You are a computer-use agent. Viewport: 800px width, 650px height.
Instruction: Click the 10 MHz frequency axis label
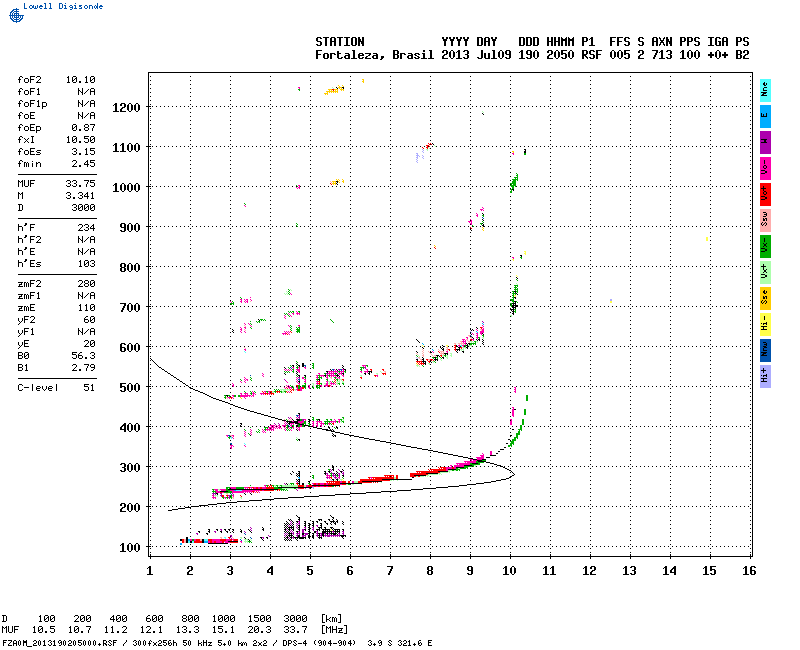tap(509, 571)
